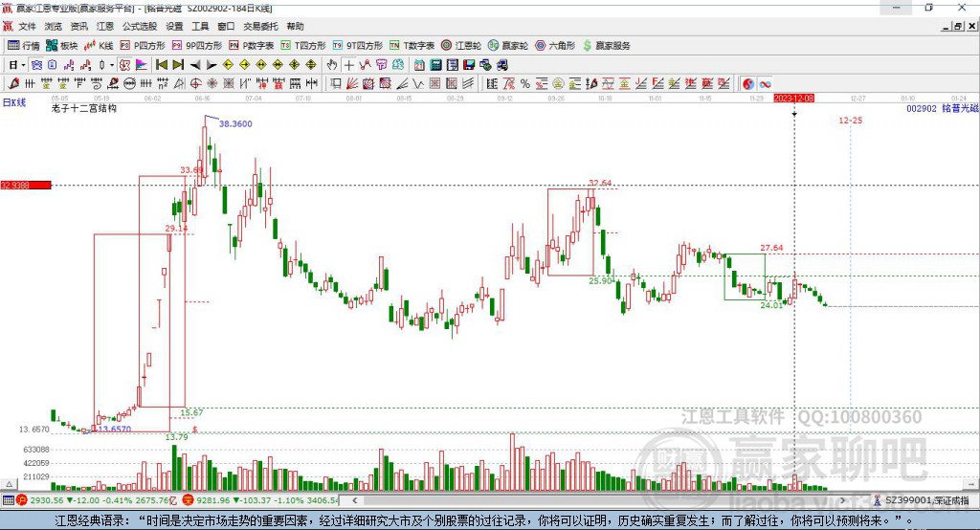The width and height of the screenshot is (980, 530).
Task: Click the bottom horizontal scrollbar track
Action: [598, 500]
